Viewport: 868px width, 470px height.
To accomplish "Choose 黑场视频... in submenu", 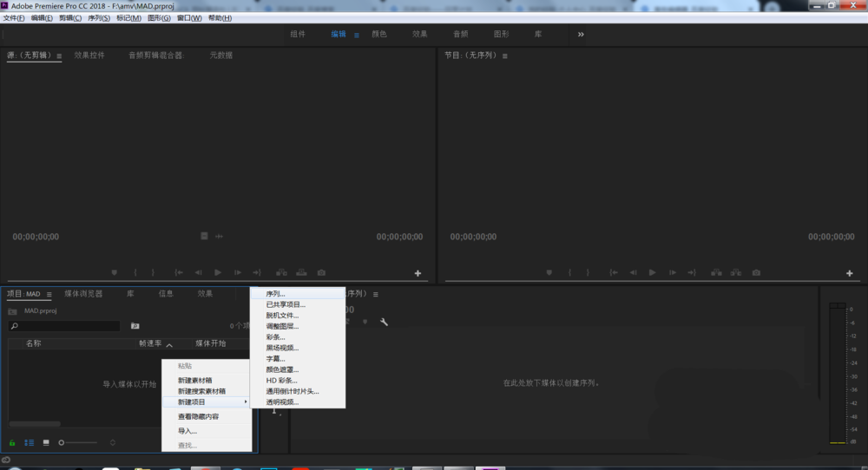I will [x=298, y=348].
